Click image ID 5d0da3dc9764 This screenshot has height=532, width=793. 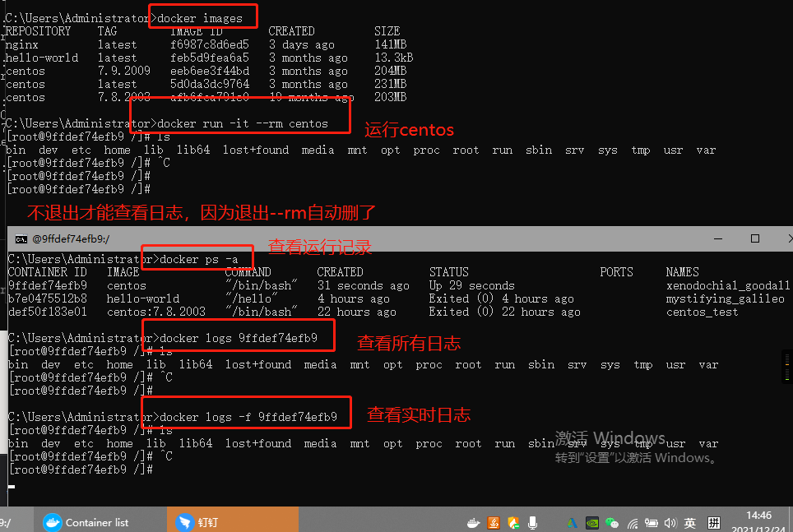pos(210,84)
